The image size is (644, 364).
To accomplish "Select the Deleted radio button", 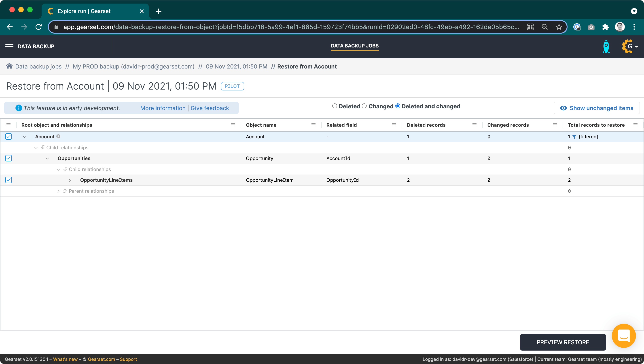I will coord(335,106).
